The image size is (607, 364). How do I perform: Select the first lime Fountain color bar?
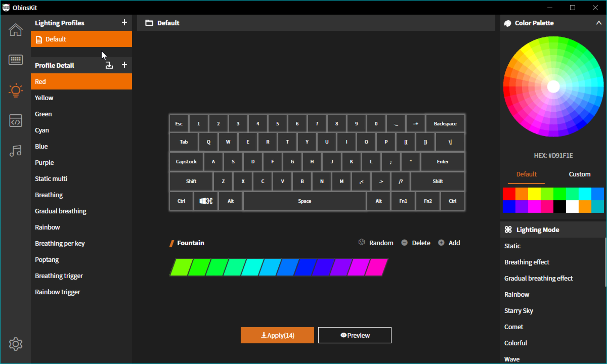click(182, 267)
